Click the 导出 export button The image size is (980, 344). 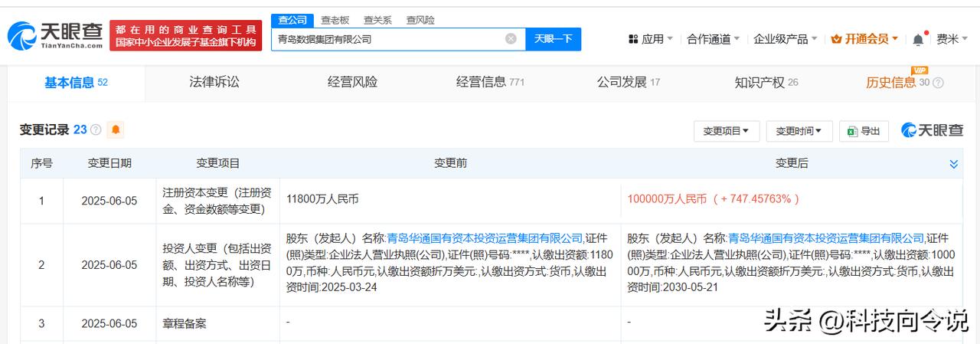pyautogui.click(x=864, y=131)
